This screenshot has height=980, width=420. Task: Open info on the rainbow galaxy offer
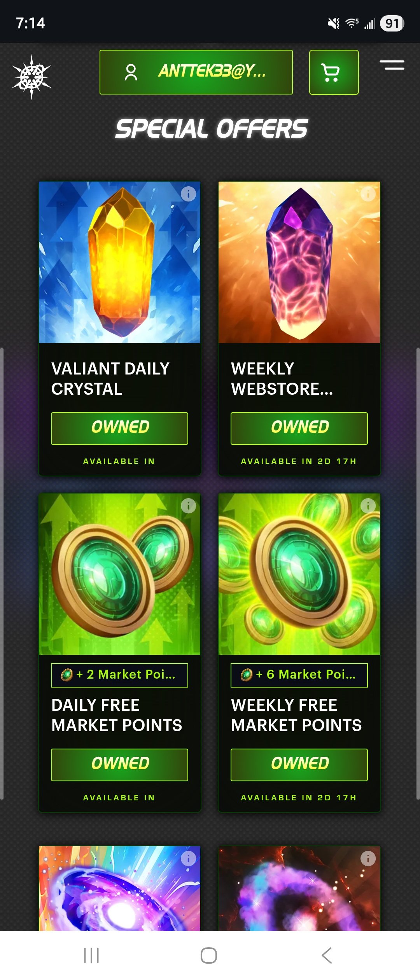coord(189,858)
